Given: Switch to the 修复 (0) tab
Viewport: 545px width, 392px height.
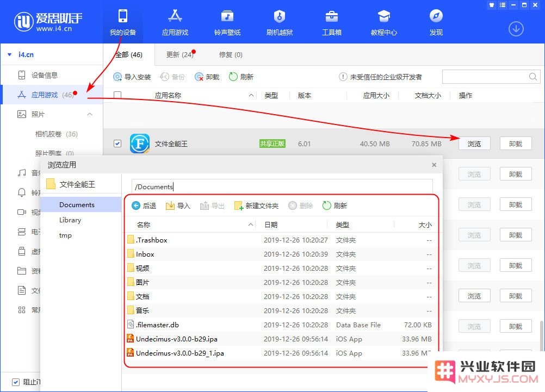Looking at the screenshot, I should 231,54.
